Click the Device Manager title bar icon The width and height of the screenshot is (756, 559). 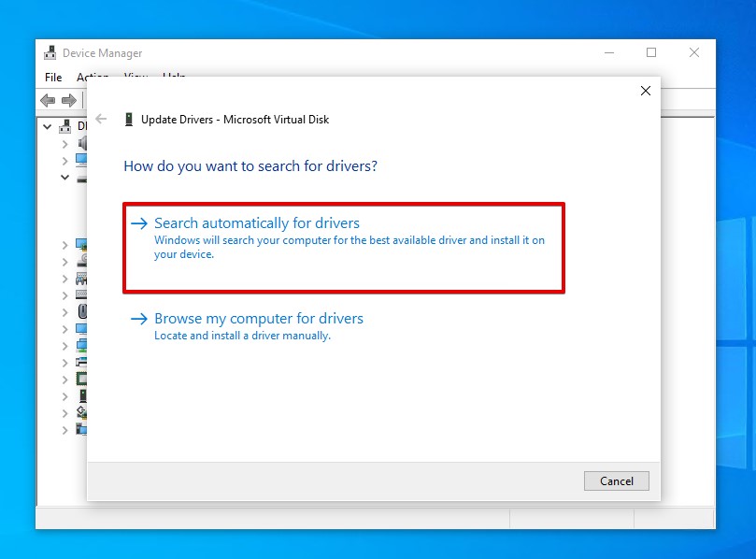pyautogui.click(x=50, y=53)
